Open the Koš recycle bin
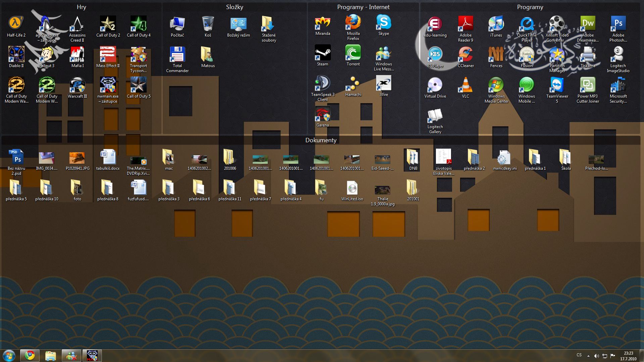The image size is (644, 362). (x=208, y=23)
